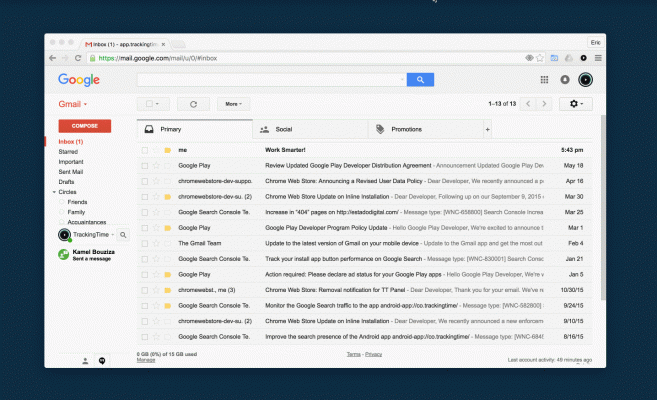Click the eye icon in address bar

(x=529, y=58)
